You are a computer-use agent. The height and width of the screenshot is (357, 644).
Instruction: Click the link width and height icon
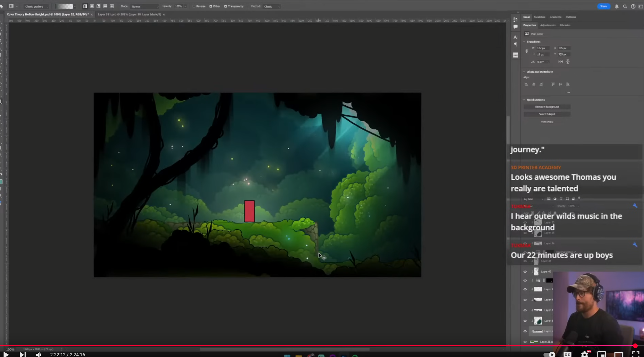[x=527, y=51]
